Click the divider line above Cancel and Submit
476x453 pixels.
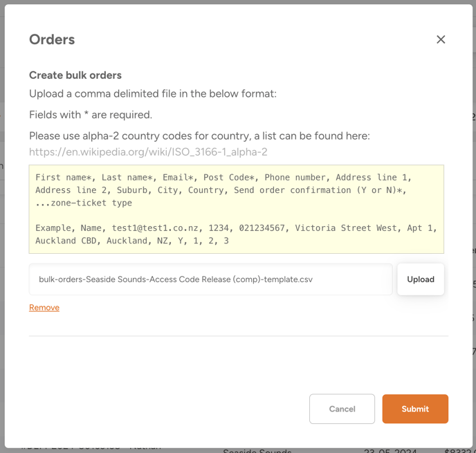pos(238,336)
